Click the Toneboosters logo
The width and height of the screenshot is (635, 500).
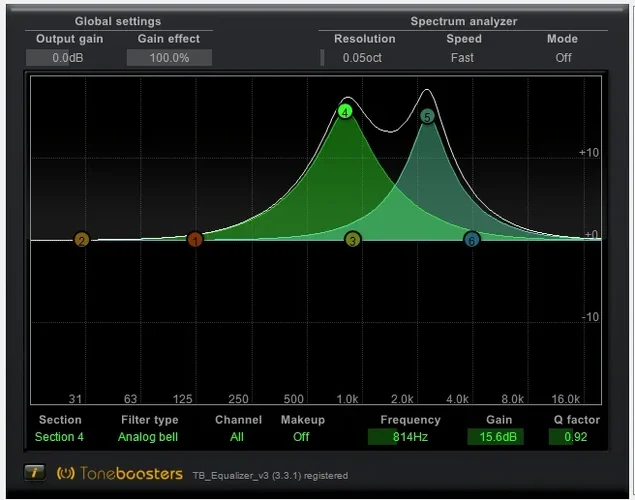click(x=120, y=473)
